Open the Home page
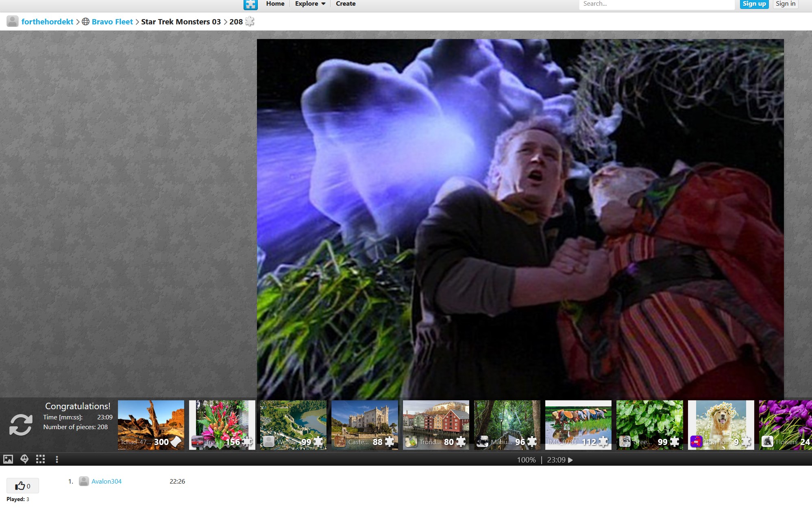Screen dimensions: 812x510 click(x=275, y=4)
